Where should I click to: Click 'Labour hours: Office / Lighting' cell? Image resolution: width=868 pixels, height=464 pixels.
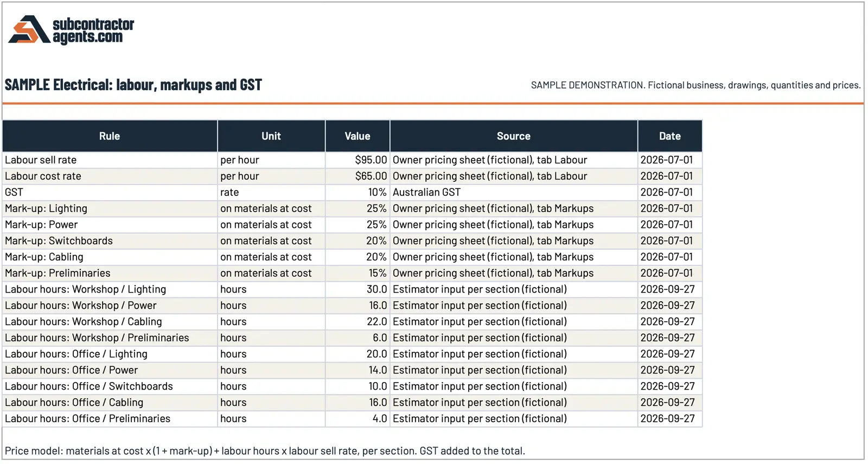pos(110,354)
